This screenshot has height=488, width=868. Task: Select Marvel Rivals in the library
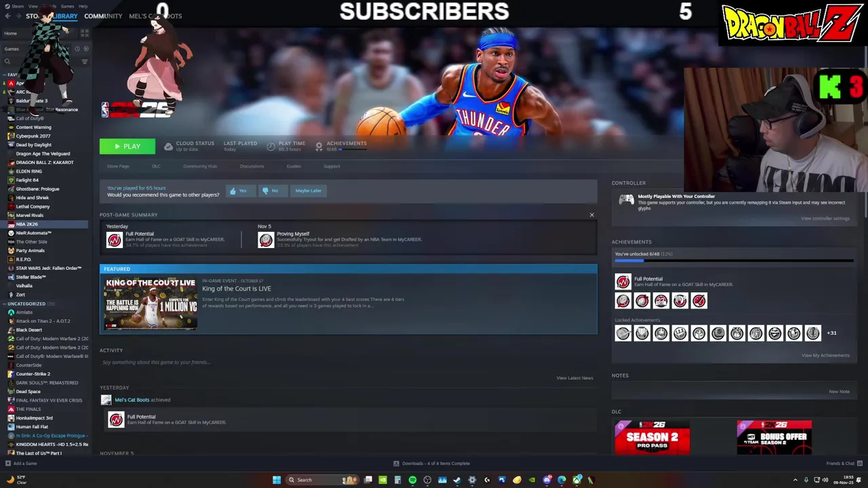pos(30,215)
